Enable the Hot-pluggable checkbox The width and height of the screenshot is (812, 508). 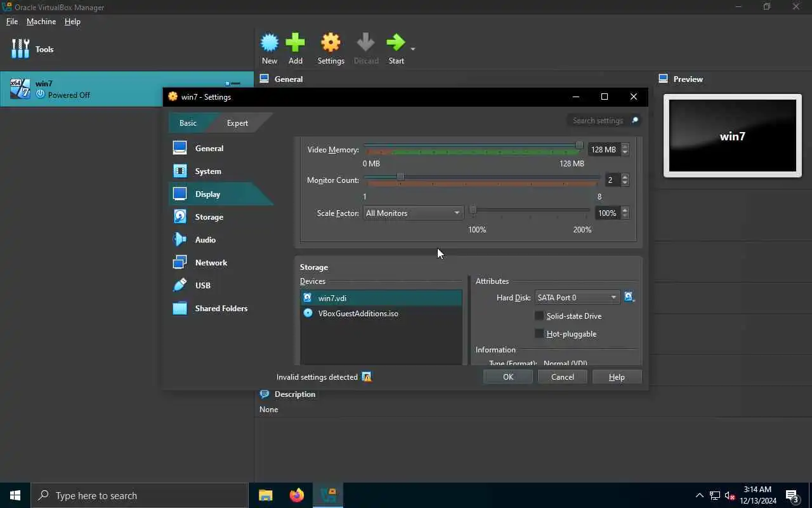pos(539,333)
